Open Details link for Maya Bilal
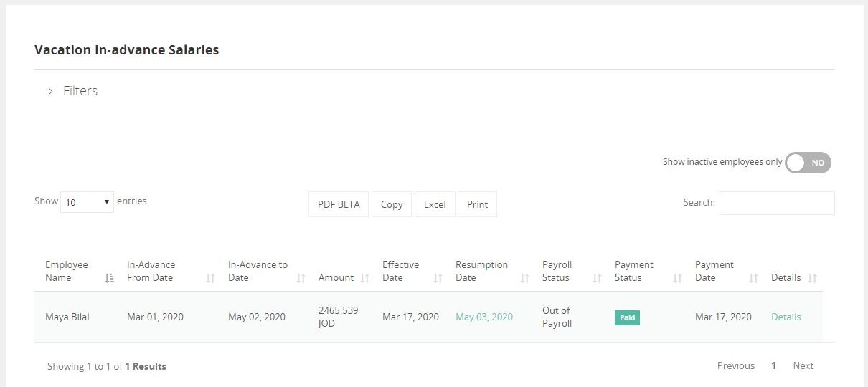This screenshot has width=868, height=387. (786, 317)
